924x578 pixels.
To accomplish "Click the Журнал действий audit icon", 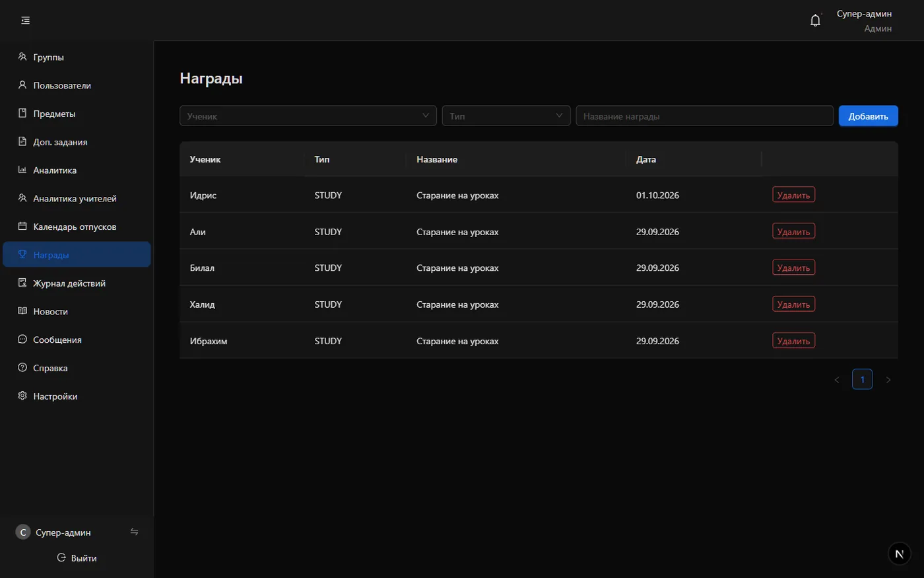I will tap(22, 283).
